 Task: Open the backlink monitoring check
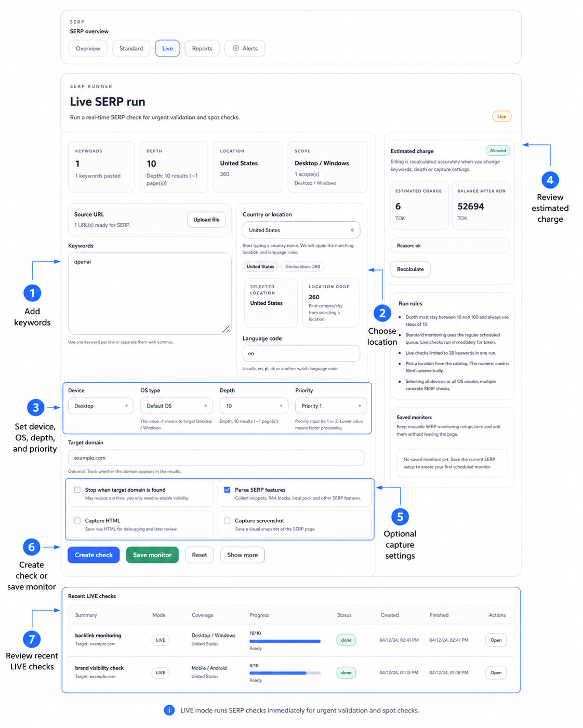click(496, 640)
